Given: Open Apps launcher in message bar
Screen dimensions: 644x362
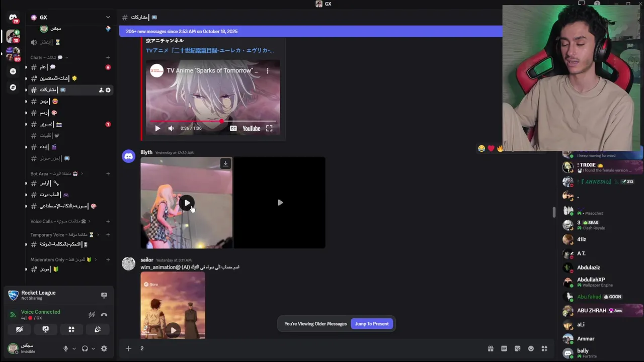Looking at the screenshot, I should [x=544, y=348].
